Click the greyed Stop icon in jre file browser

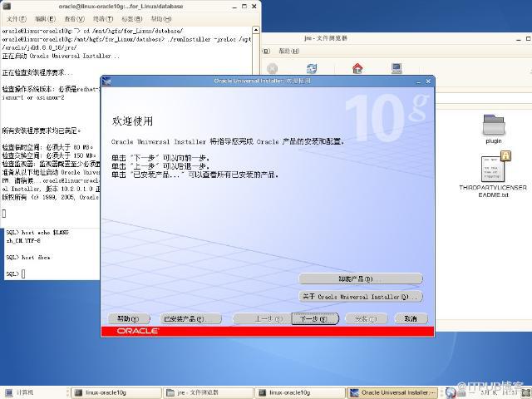point(272,68)
